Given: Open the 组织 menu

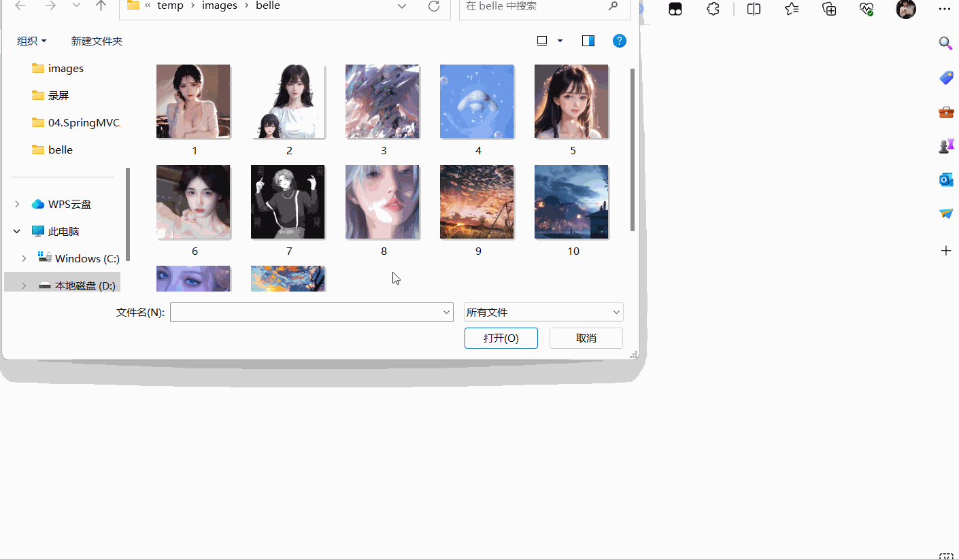Looking at the screenshot, I should (x=32, y=41).
